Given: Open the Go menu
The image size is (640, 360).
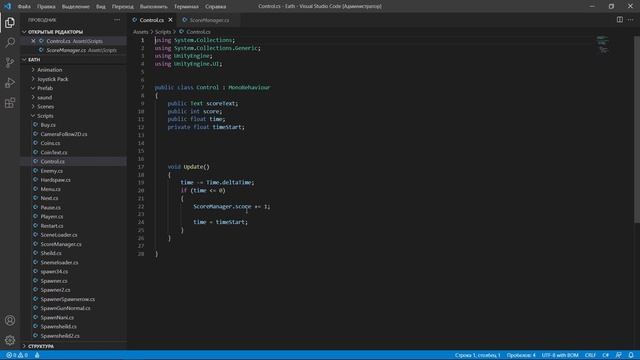Looking at the screenshot, I should click(122, 7).
